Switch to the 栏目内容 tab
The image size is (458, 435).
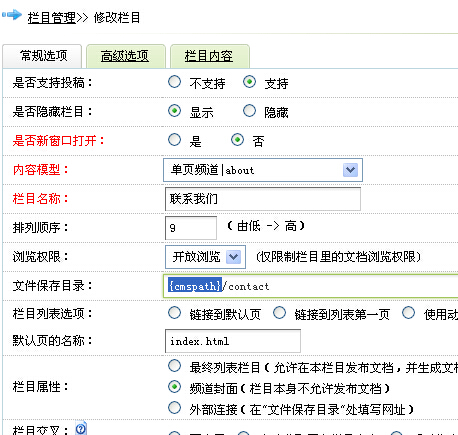click(x=209, y=56)
